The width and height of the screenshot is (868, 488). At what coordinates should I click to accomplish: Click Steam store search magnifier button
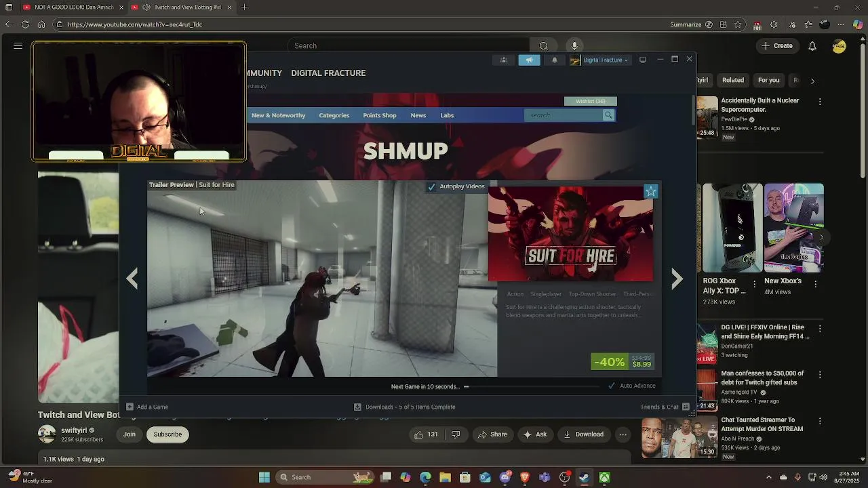tap(608, 115)
